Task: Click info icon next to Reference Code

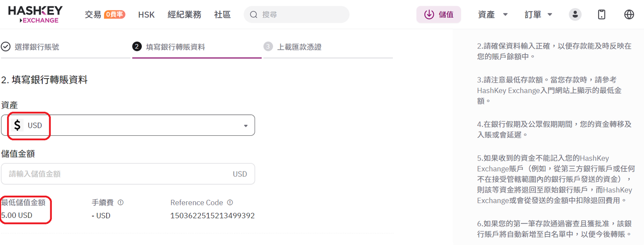Action: tap(230, 203)
